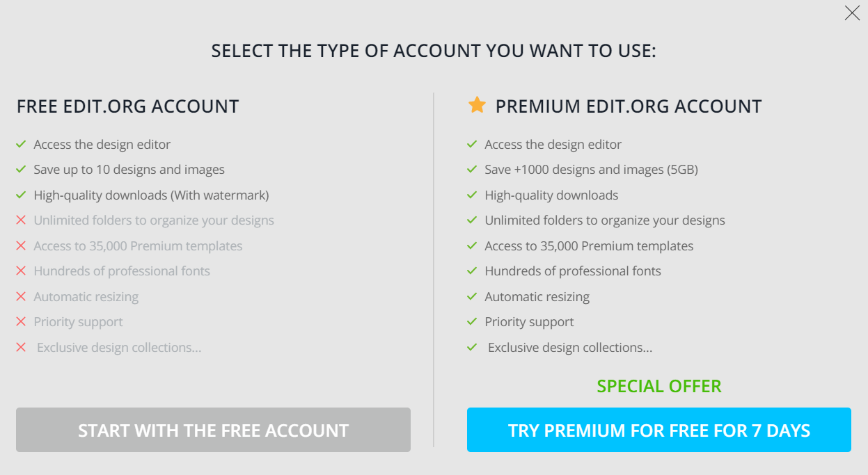Click the checkmark beside Save +1000 designs and images
868x475 pixels.
pyautogui.click(x=471, y=169)
